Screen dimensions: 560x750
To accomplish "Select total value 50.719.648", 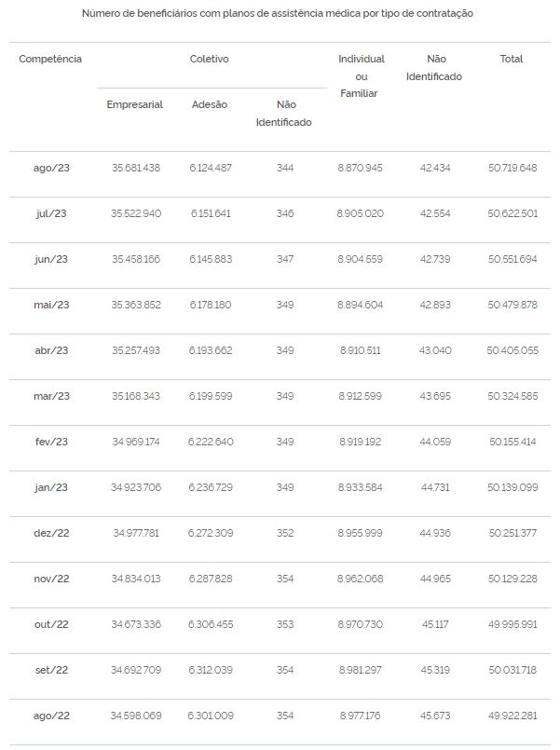I will point(512,168).
